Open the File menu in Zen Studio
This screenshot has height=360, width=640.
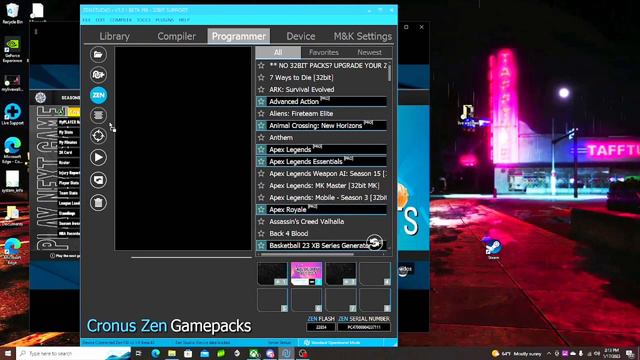point(87,20)
